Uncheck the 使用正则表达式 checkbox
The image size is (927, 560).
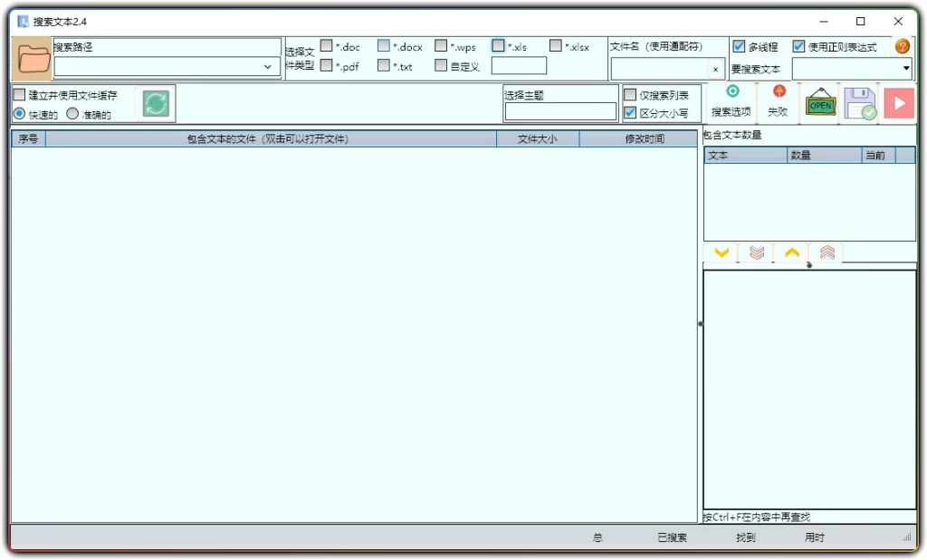point(798,46)
